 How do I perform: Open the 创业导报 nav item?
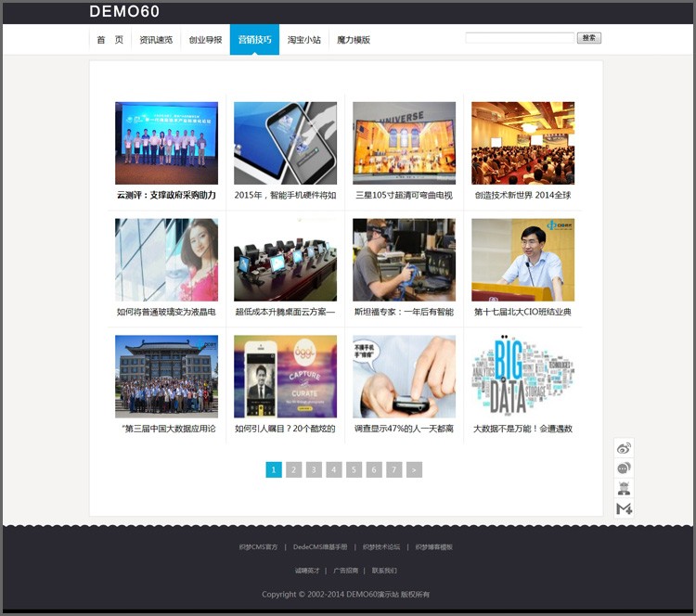point(205,40)
